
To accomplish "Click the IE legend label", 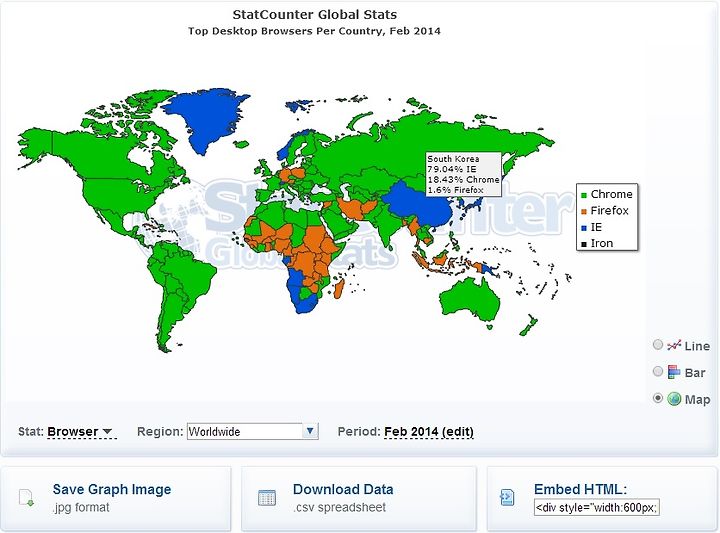I will point(596,227).
